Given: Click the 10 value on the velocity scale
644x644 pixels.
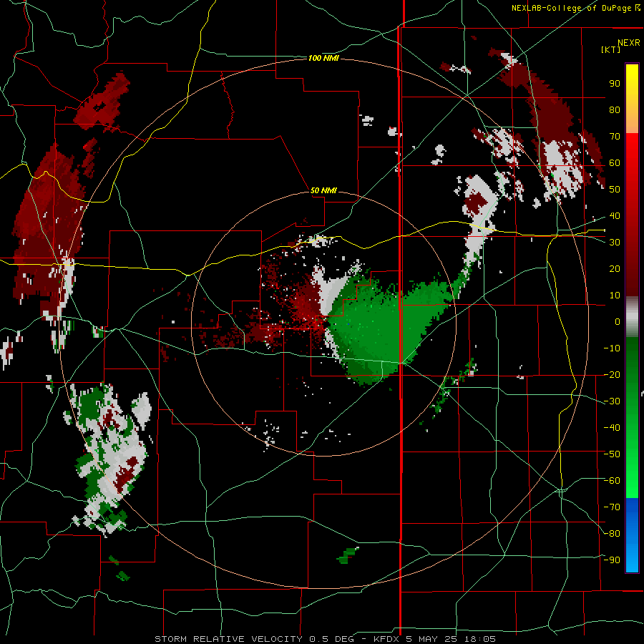Looking at the screenshot, I should coord(615,296).
